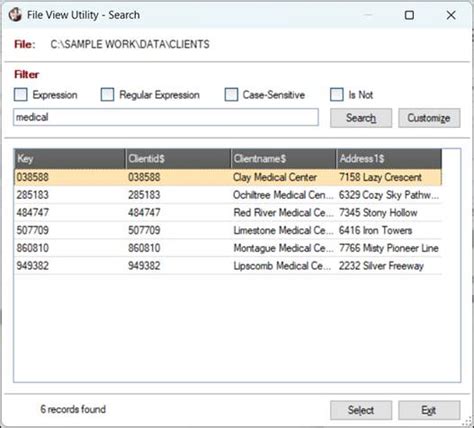Turn on Case-Sensitive filtering
474x428 pixels.
231,95
